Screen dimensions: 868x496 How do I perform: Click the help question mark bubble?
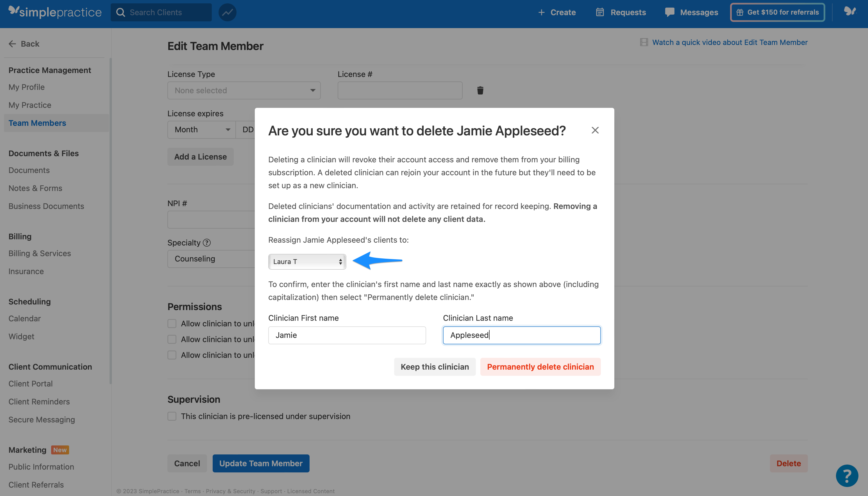[847, 475]
